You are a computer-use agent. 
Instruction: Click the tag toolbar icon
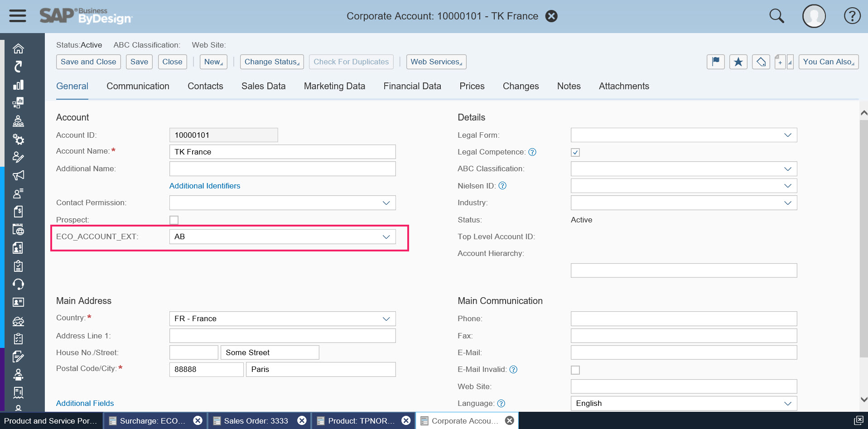point(761,62)
